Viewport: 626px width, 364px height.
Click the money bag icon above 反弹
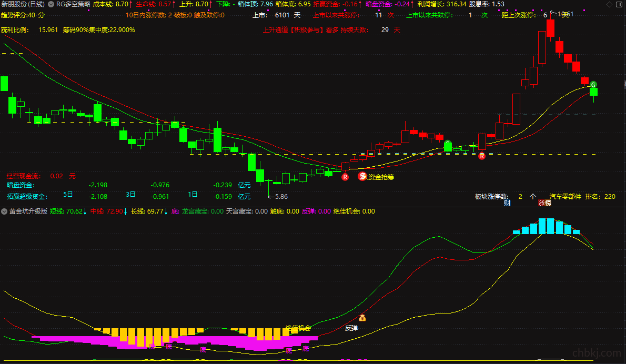[362, 318]
